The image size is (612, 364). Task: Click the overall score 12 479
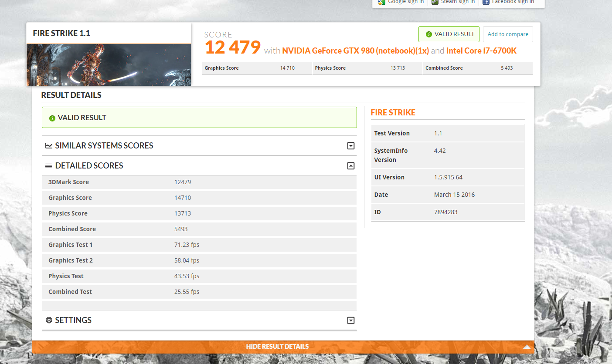click(233, 47)
